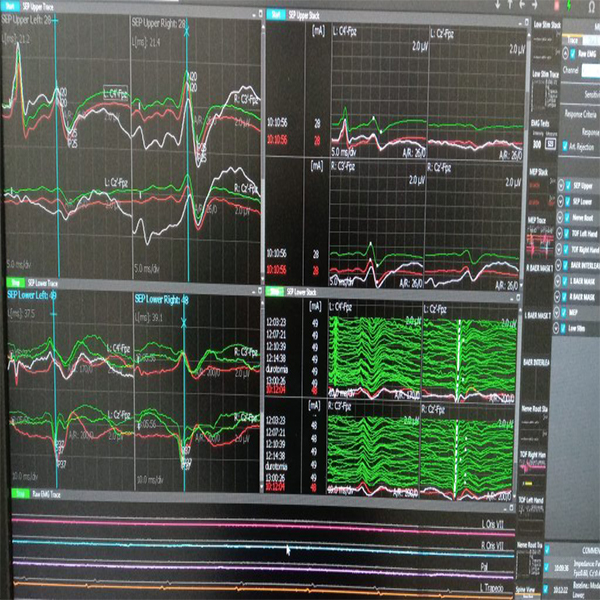Expand the Nerve Root settings chevron
Viewport: 600px width, 600px height.
(x=559, y=218)
